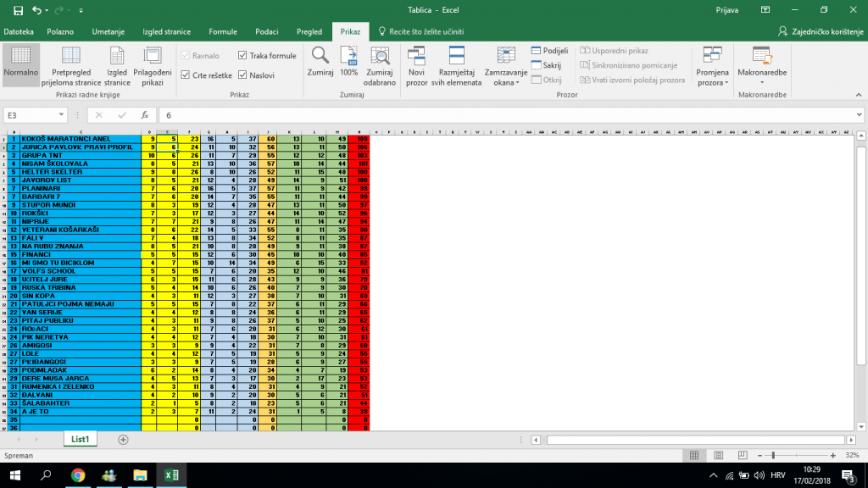
Task: Click the Podijeli button
Action: [x=549, y=51]
